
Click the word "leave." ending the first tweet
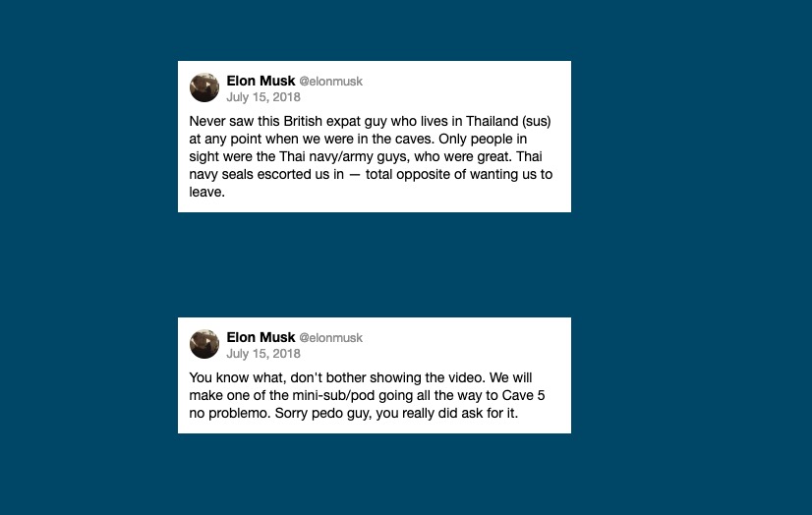click(x=207, y=193)
